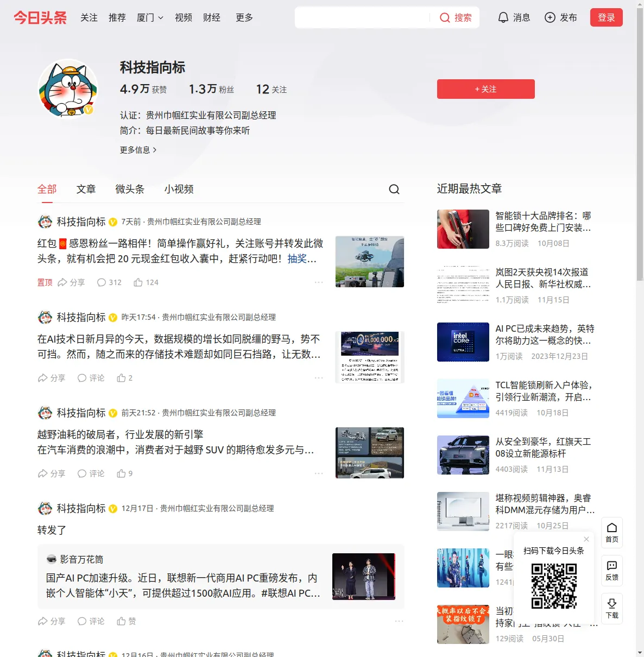Open hot article 从安全到豪华，红旗天工08

tap(544, 447)
